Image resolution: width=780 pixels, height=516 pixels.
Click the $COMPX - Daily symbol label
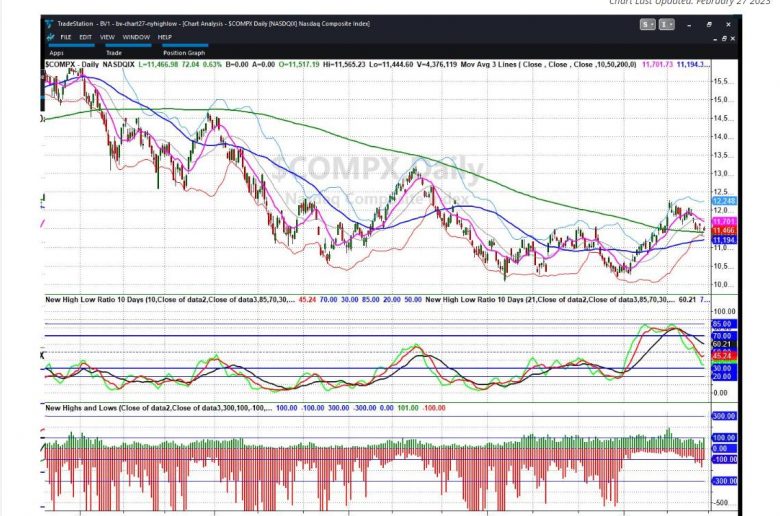point(72,64)
